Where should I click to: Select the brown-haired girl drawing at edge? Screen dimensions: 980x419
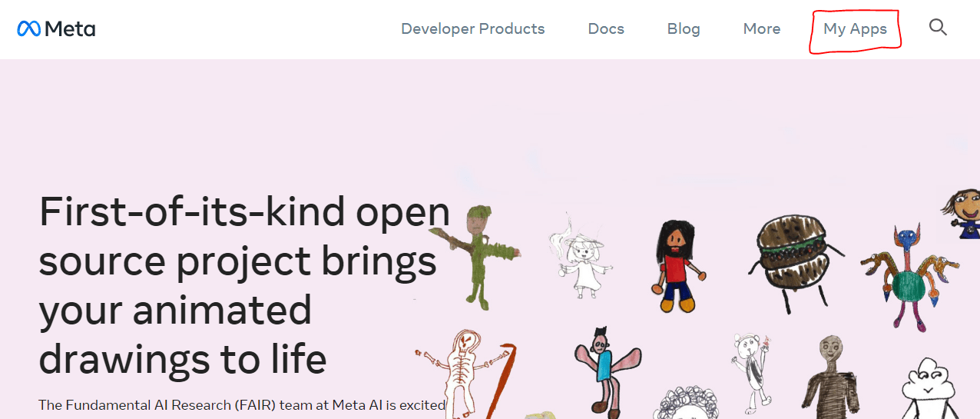point(962,213)
